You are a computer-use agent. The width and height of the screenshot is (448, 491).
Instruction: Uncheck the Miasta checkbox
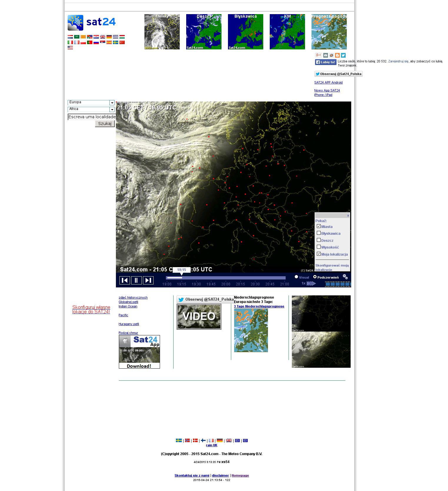(x=319, y=226)
